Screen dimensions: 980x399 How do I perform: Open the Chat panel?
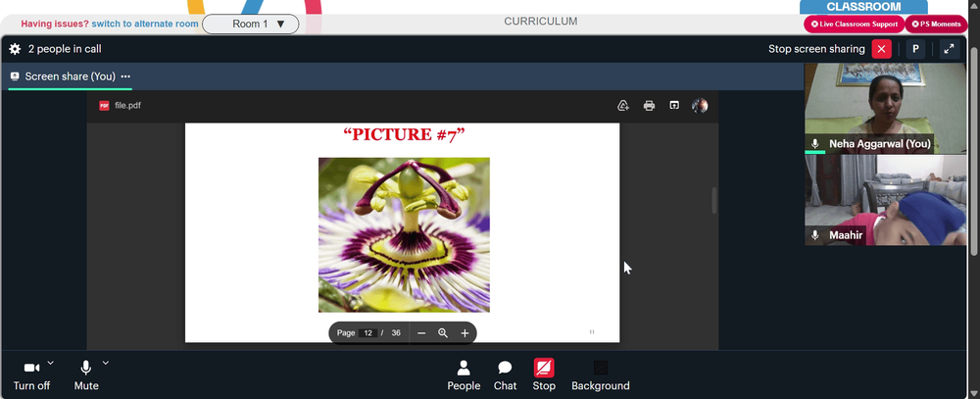point(505,375)
